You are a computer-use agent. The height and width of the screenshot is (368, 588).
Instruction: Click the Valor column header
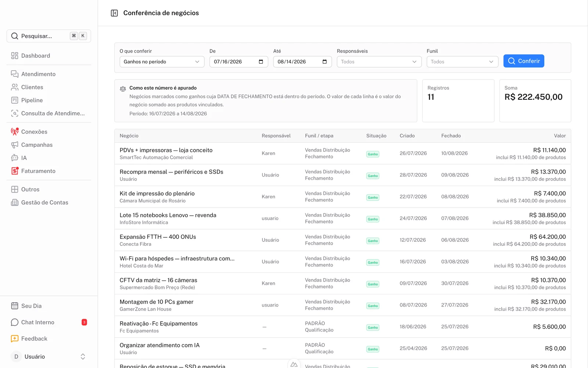[x=560, y=136]
